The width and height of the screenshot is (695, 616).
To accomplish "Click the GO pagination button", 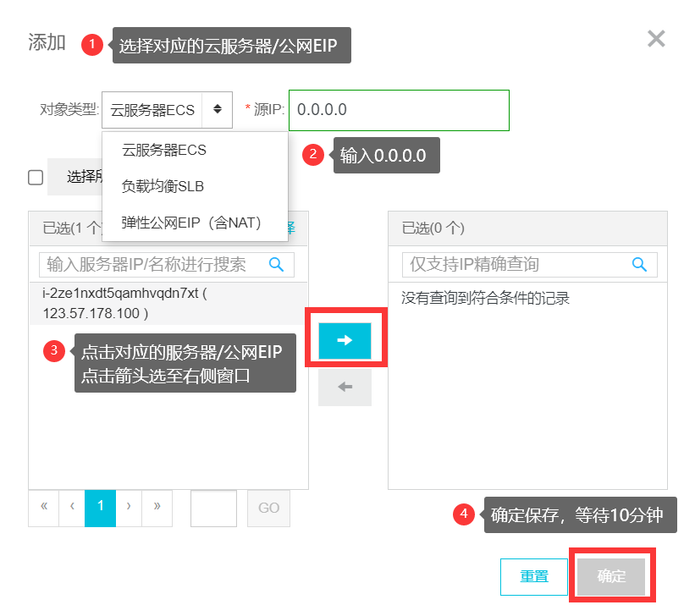I will pyautogui.click(x=268, y=508).
